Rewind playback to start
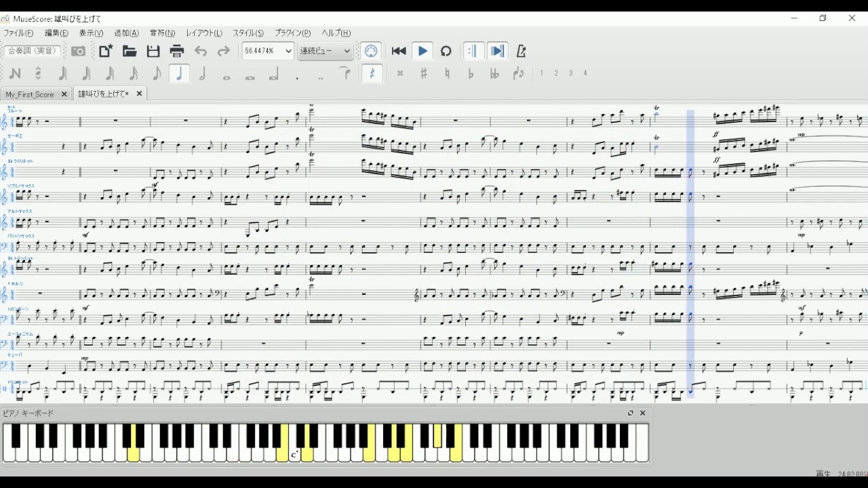Image resolution: width=868 pixels, height=488 pixels. pos(399,51)
